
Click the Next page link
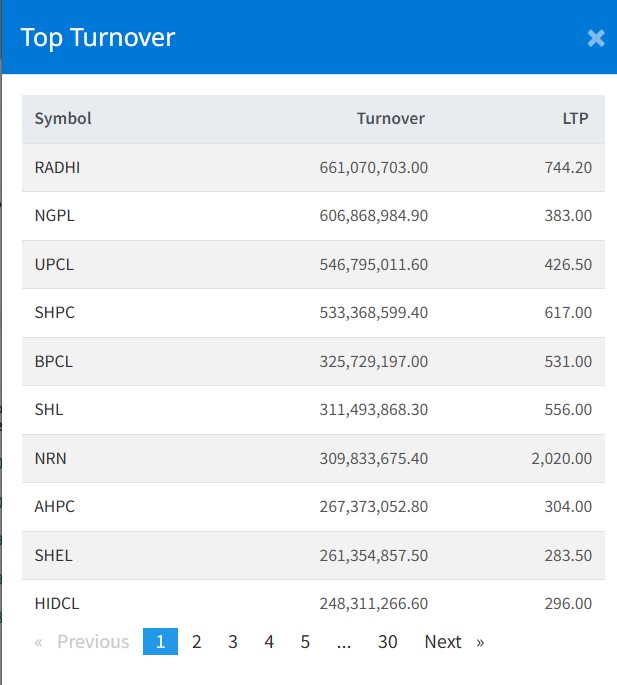(453, 642)
